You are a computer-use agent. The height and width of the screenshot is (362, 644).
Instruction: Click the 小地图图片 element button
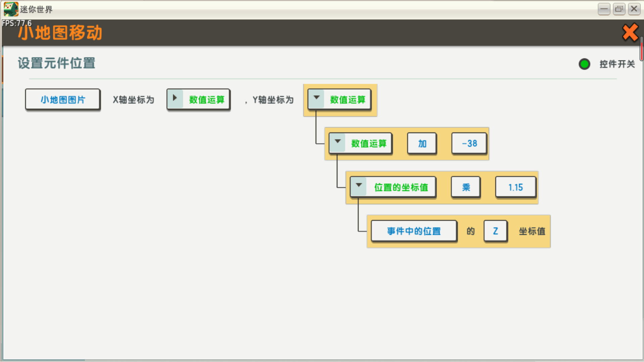pyautogui.click(x=63, y=99)
